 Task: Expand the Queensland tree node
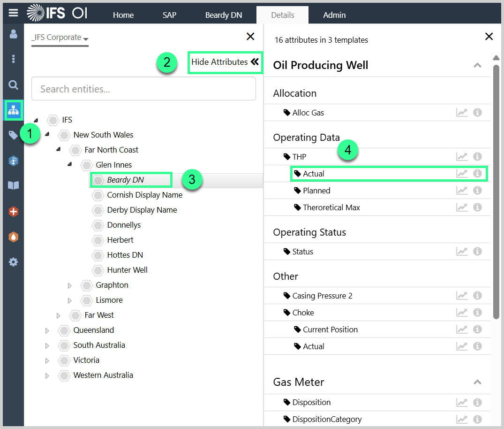pyautogui.click(x=47, y=330)
